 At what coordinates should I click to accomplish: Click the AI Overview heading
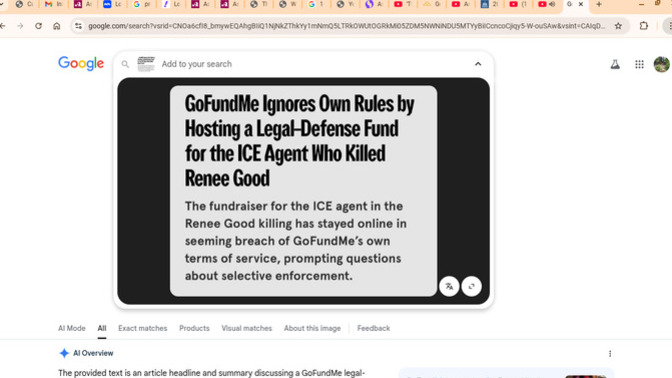coord(93,353)
